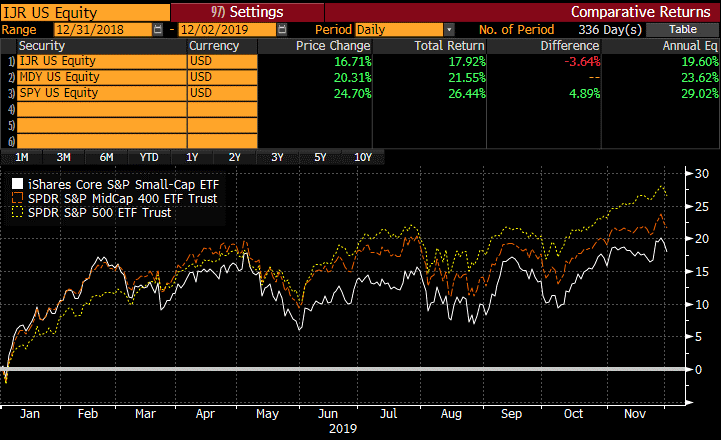Click the SPDR S&P 500 ETF Trust label
Image resolution: width=721 pixels, height=440 pixels.
point(99,213)
